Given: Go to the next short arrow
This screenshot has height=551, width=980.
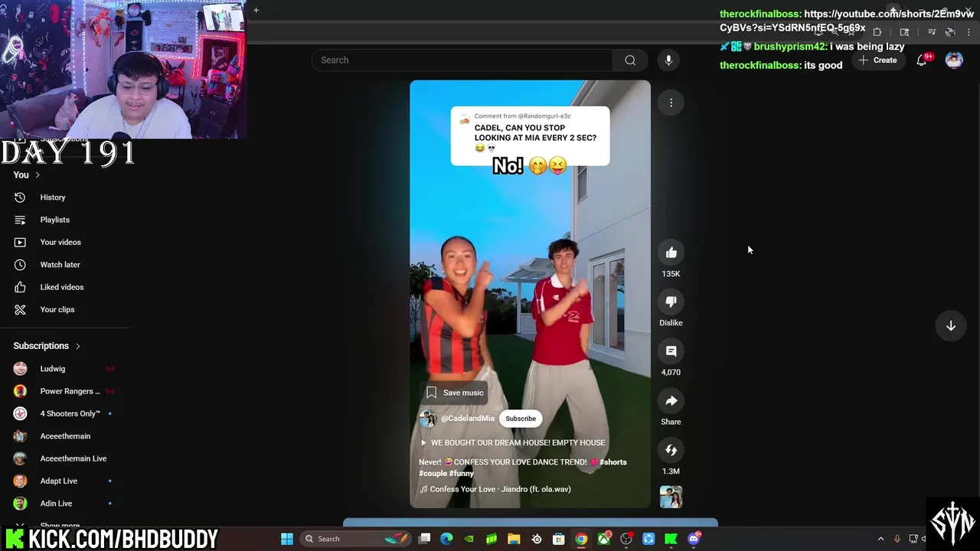Looking at the screenshot, I should click(950, 326).
